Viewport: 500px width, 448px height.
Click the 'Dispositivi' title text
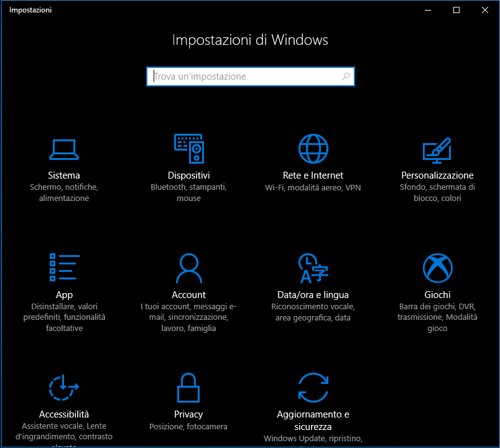coord(189,175)
